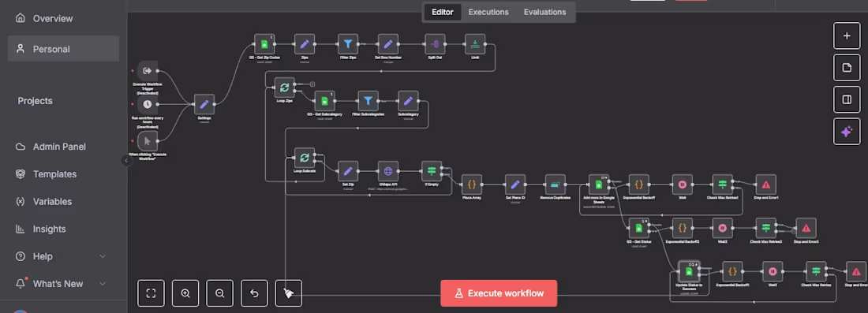Select the Wait1 node
Image resolution: width=868 pixels, height=313 pixels.
[x=773, y=271]
